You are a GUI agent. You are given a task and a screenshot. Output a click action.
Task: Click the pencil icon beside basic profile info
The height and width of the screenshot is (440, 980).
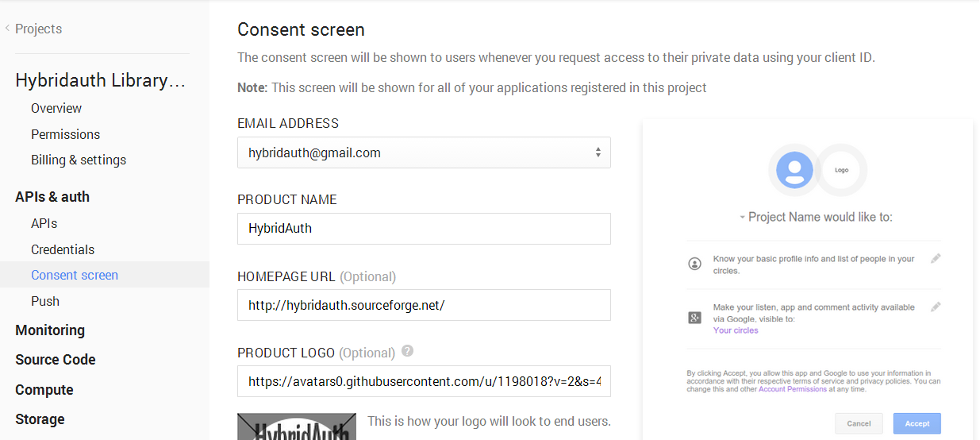click(x=936, y=259)
